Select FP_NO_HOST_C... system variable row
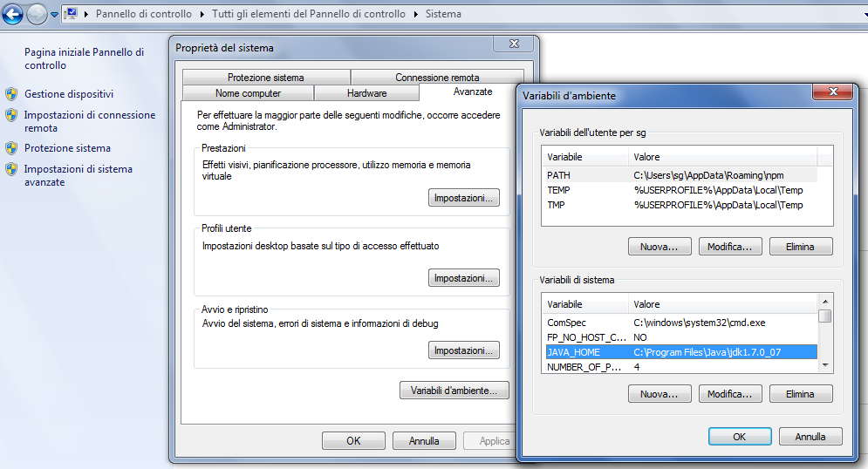 pyautogui.click(x=681, y=337)
